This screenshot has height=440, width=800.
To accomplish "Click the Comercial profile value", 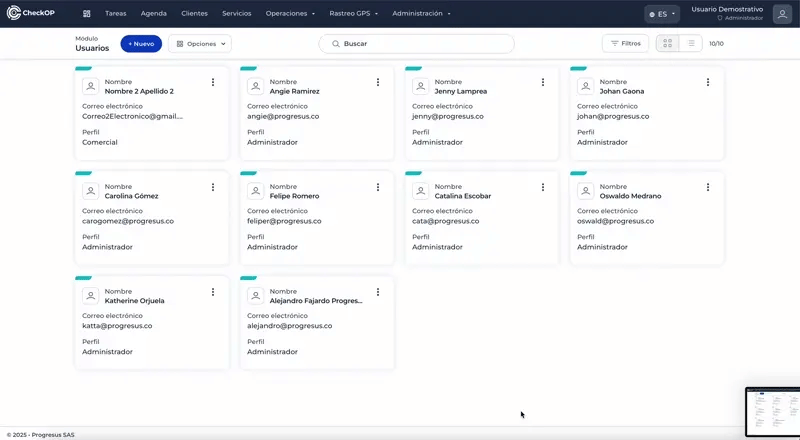I will (x=100, y=142).
